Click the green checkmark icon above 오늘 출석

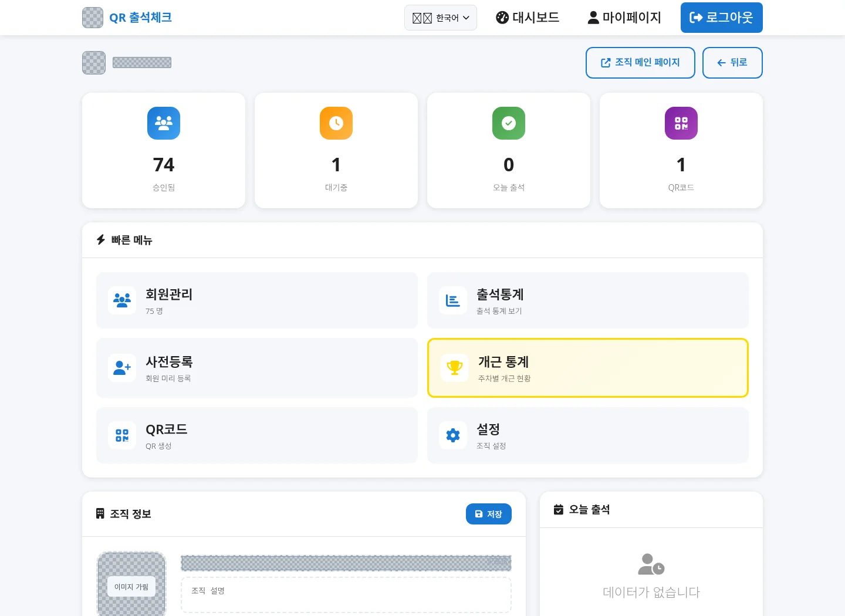[x=509, y=123]
